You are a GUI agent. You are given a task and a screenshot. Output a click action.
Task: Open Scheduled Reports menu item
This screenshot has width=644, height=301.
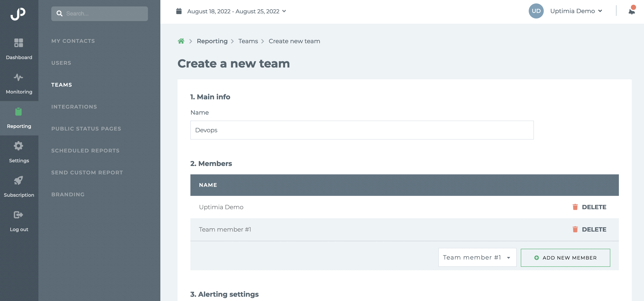point(85,150)
